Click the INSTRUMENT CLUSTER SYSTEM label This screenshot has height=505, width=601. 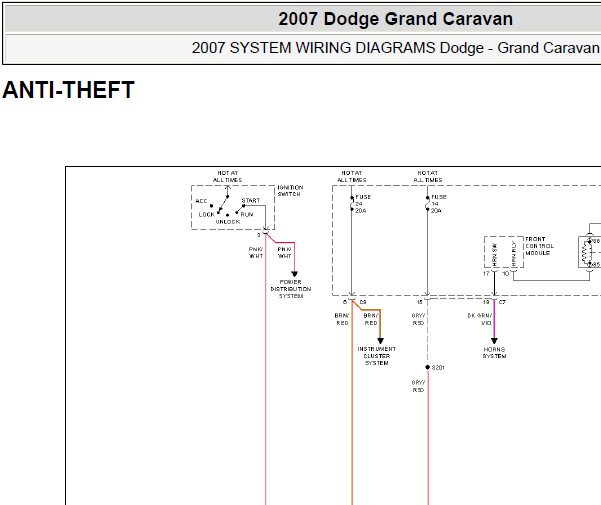pyautogui.click(x=376, y=356)
